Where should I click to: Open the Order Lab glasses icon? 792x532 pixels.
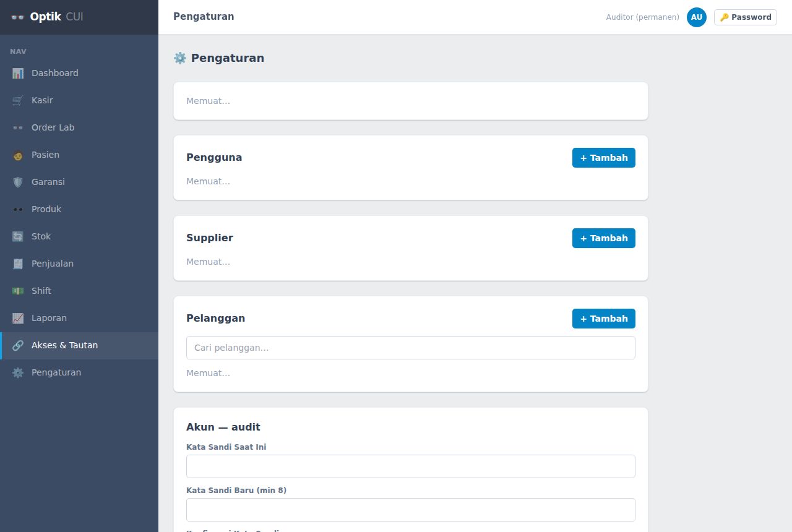tap(18, 127)
